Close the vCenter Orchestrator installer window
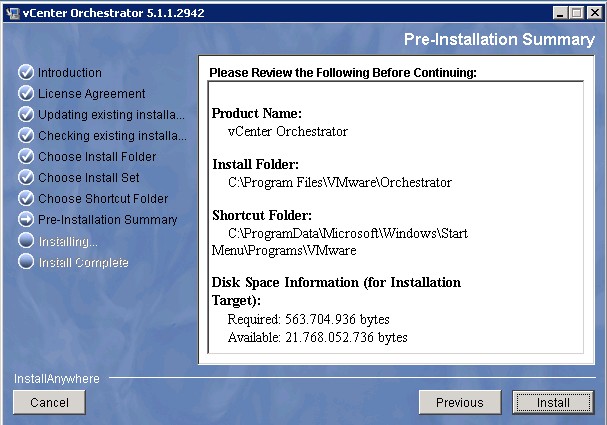The height and width of the screenshot is (425, 607). 594,12
